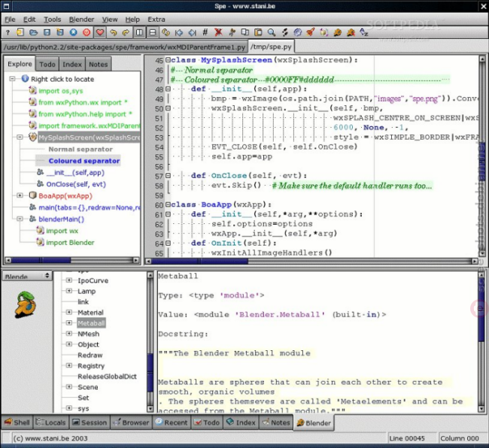This screenshot has width=489, height=448.
Task: Click the blue back arrow toolbar icon
Action: (179, 32)
